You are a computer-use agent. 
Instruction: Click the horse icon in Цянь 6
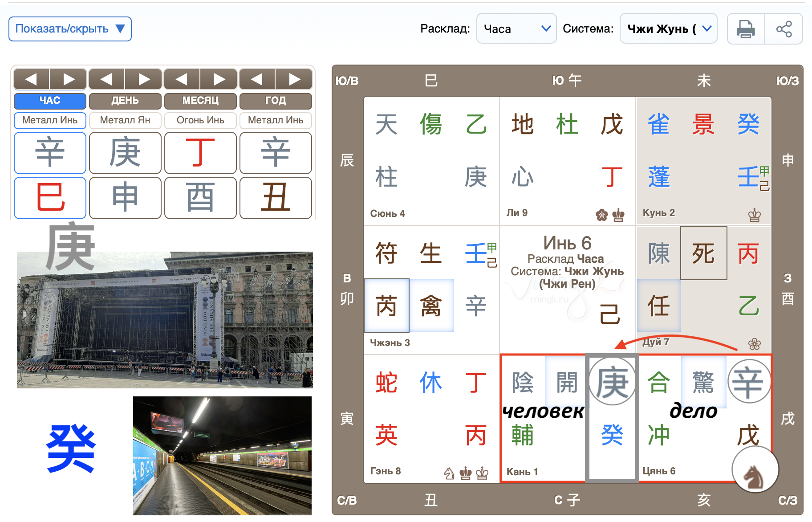[x=755, y=470]
